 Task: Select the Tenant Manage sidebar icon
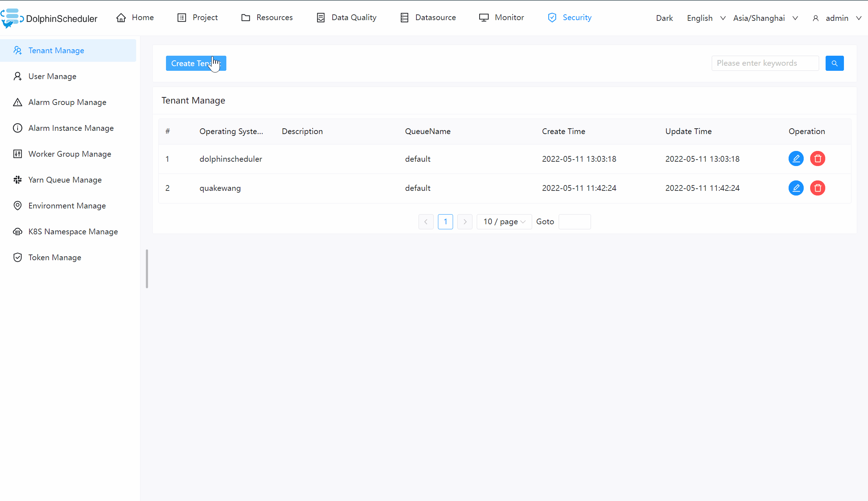coord(18,50)
